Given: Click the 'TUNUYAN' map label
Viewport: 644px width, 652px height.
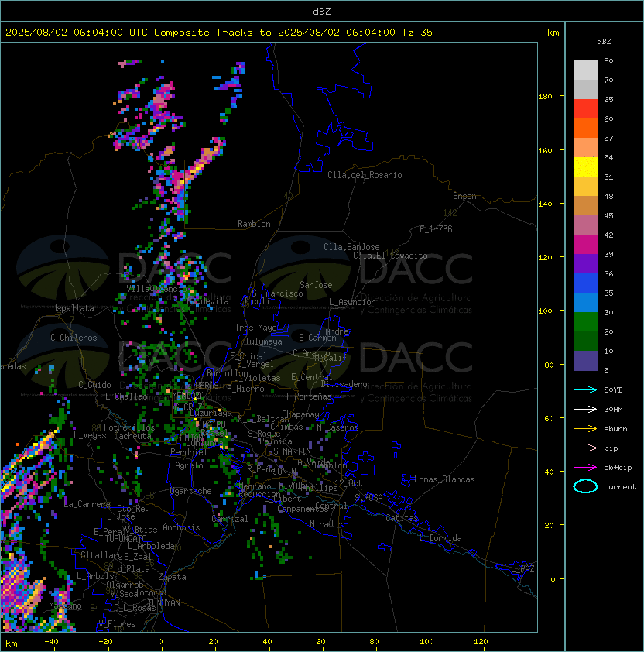Looking at the screenshot, I should pyautogui.click(x=164, y=603).
